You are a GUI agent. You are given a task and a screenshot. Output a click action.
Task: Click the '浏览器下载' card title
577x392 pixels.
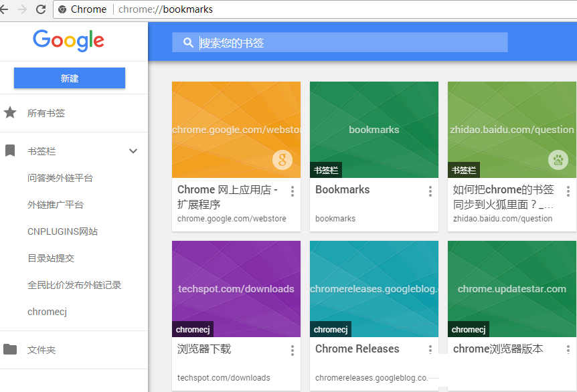point(204,349)
